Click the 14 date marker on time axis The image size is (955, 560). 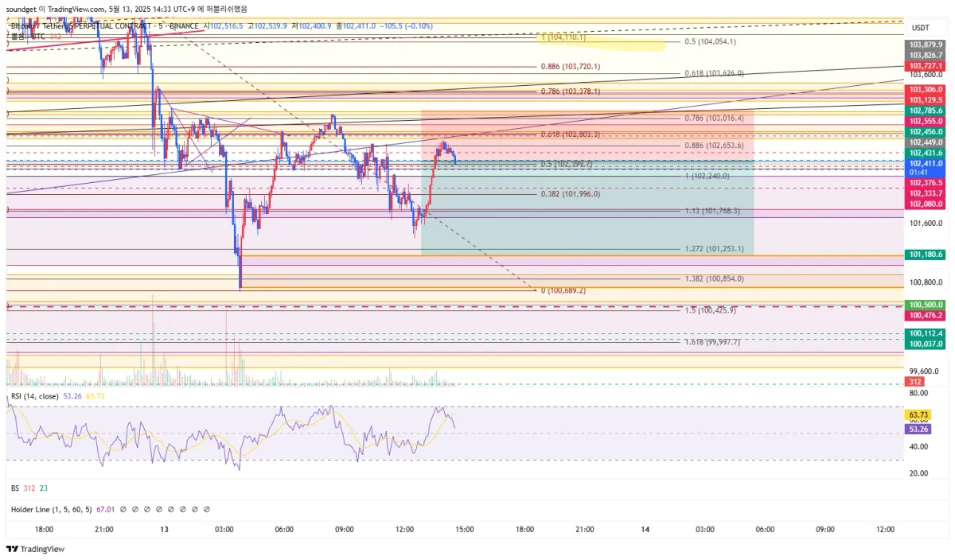point(645,530)
